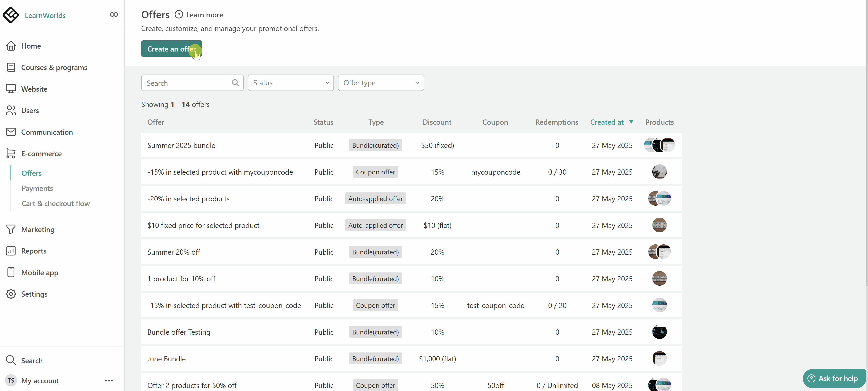Screen dimensions: 868x391
Task: Expand the Offer type dropdown
Action: (381, 83)
